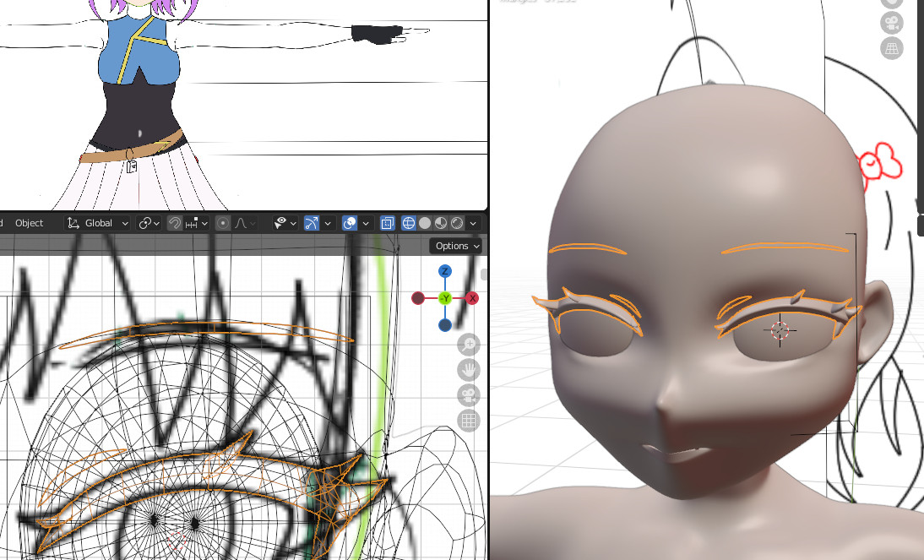Open the proportional editing falloff dropdown
Viewport: 924px width, 560px height.
click(x=245, y=223)
